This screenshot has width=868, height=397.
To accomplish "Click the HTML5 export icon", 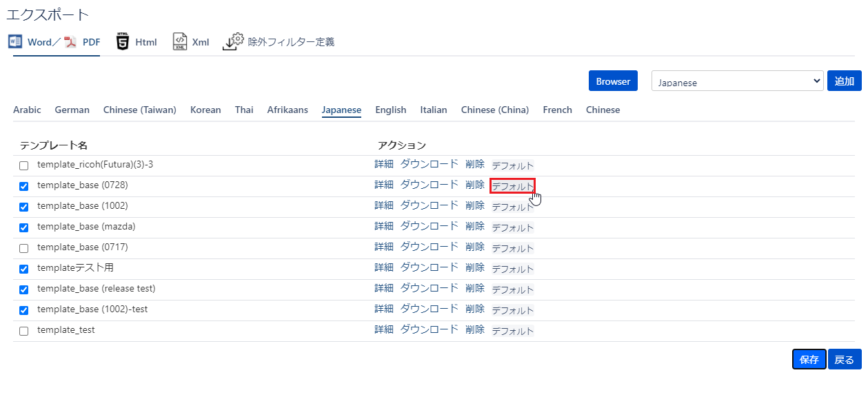I will [x=123, y=42].
